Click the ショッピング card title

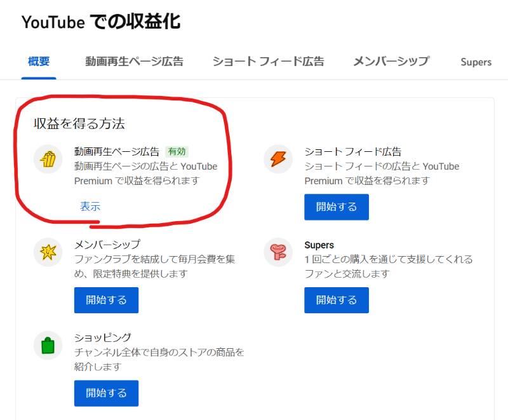click(x=103, y=337)
